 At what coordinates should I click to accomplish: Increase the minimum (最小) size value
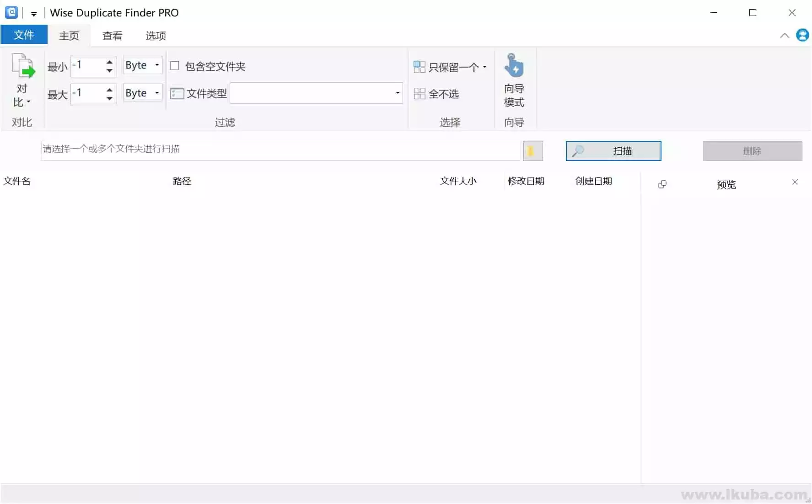109,62
